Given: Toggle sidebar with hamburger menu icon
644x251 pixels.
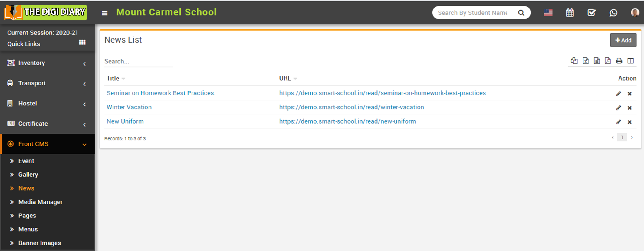Looking at the screenshot, I should click(105, 13).
